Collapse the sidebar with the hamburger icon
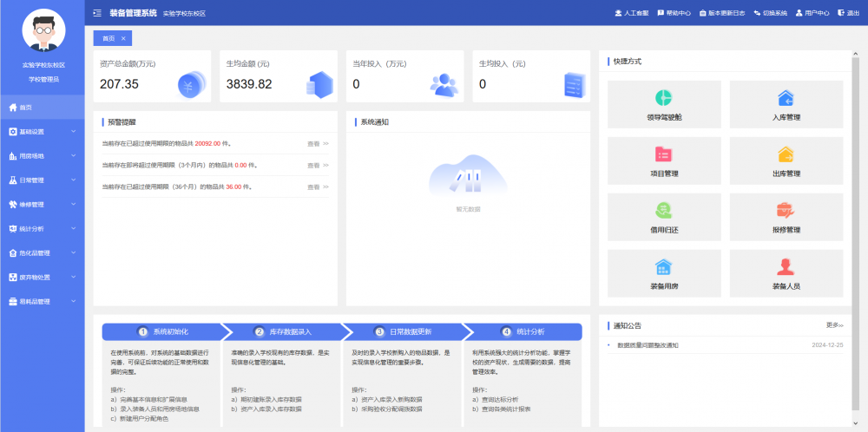The image size is (868, 432). (x=97, y=13)
